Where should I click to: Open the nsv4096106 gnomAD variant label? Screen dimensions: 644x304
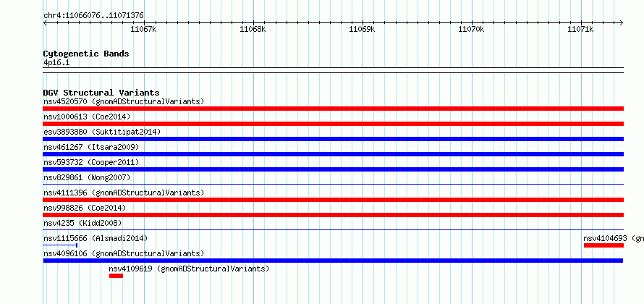124,253
